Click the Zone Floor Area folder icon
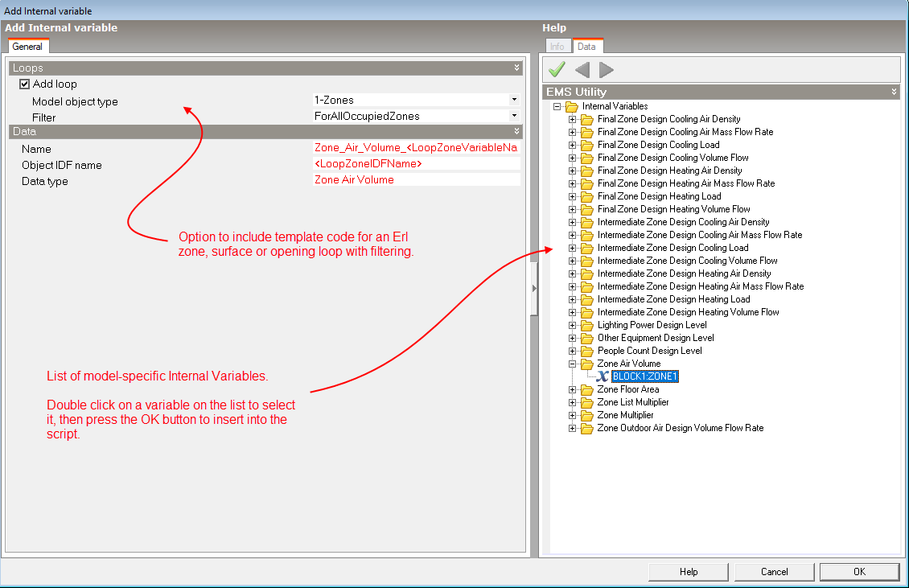 click(587, 389)
